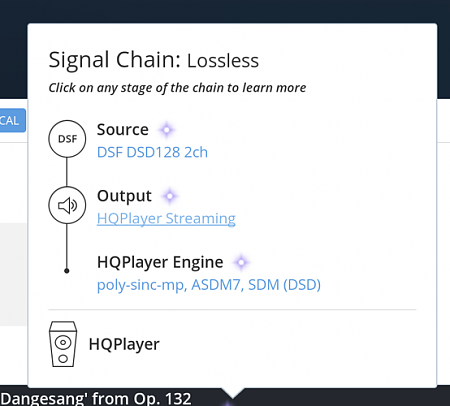Click the HQPlayer loudspeaker zone icon
The image size is (450, 406).
click(x=63, y=344)
